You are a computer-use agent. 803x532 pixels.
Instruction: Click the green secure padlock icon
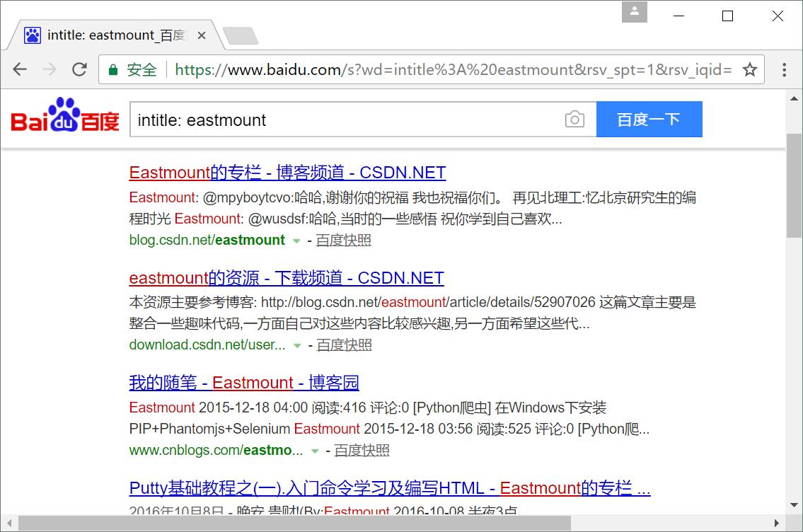[113, 69]
